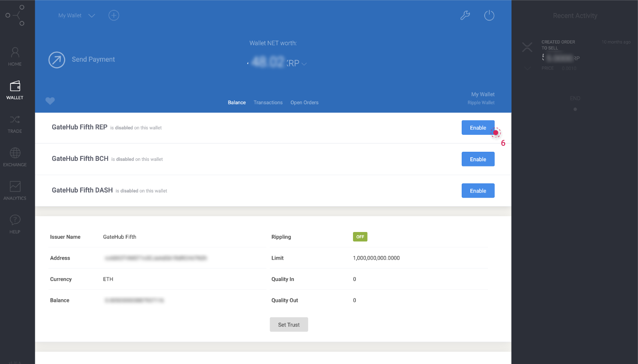Toggle the Rippling OFF switch

(360, 237)
